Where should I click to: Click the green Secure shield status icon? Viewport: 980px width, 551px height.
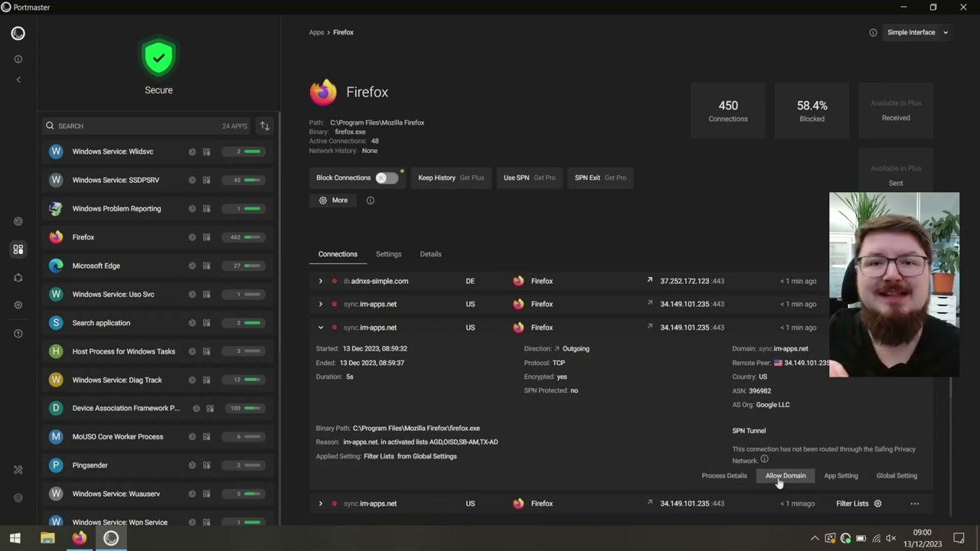[x=158, y=58]
